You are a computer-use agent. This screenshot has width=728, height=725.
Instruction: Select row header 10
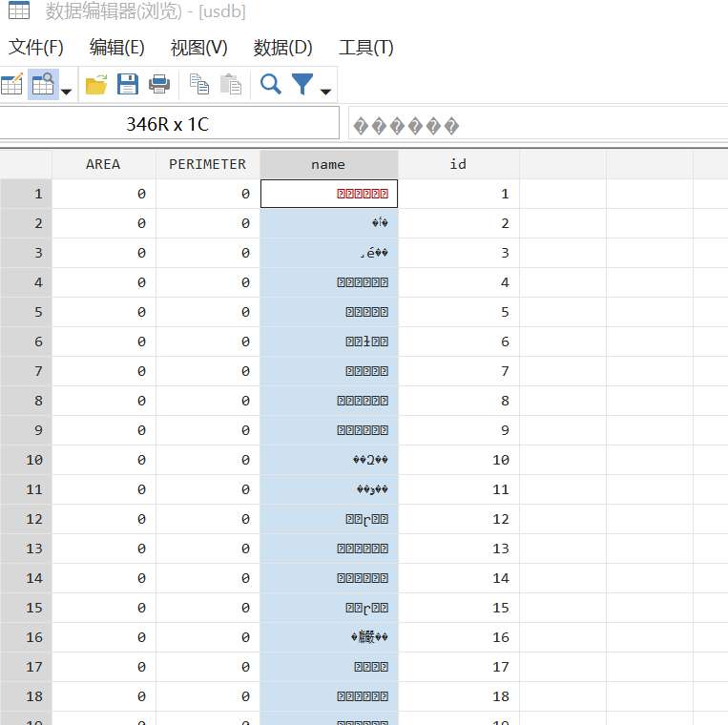click(26, 460)
